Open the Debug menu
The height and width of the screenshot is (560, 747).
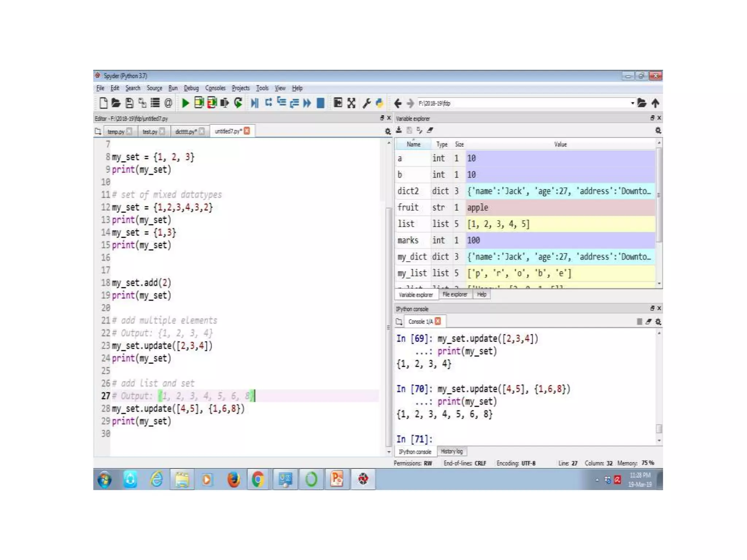(x=191, y=88)
